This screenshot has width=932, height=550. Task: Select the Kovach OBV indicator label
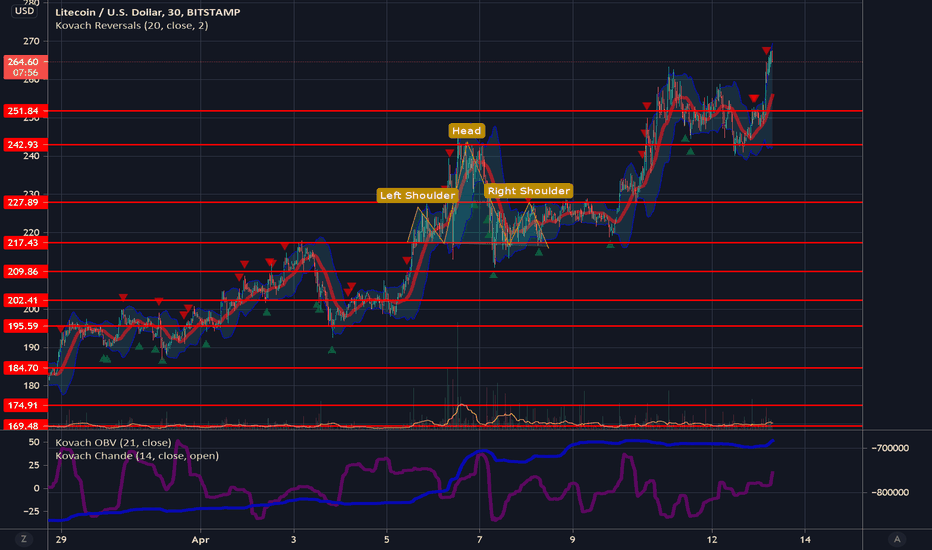pyautogui.click(x=113, y=442)
